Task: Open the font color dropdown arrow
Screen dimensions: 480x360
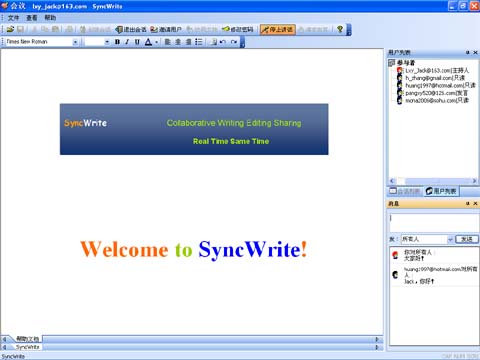Action: (x=156, y=42)
